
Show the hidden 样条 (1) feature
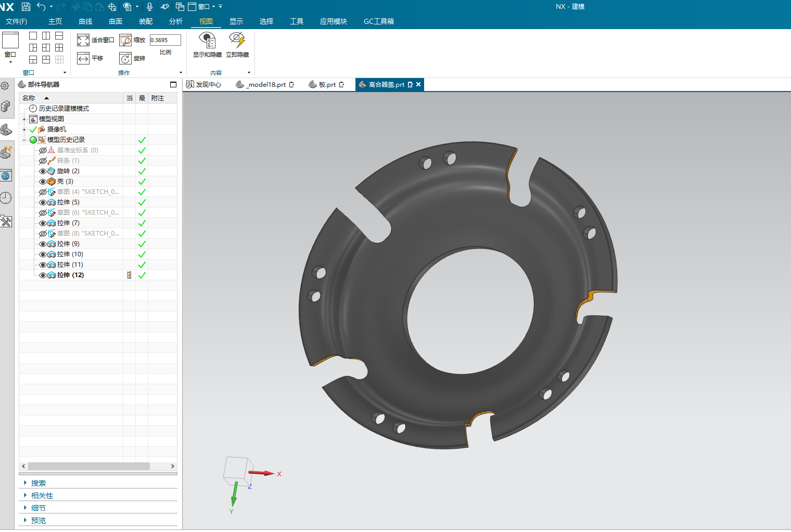[43, 161]
